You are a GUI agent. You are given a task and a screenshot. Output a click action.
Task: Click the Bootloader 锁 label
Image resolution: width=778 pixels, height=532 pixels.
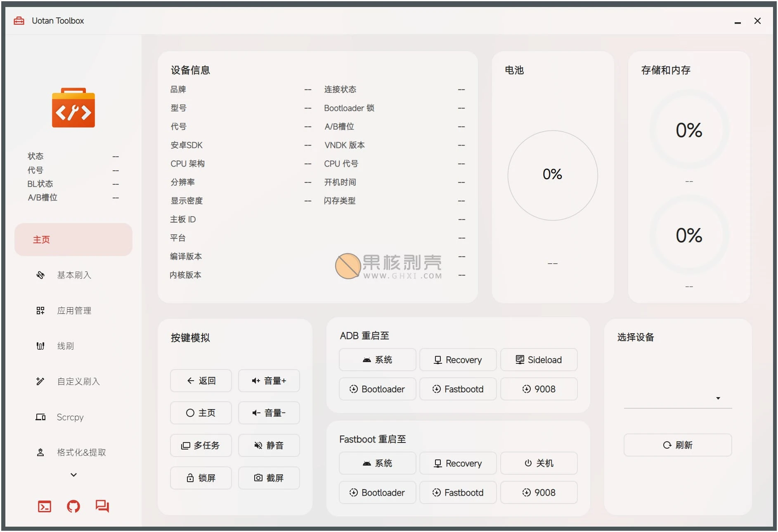[349, 108]
